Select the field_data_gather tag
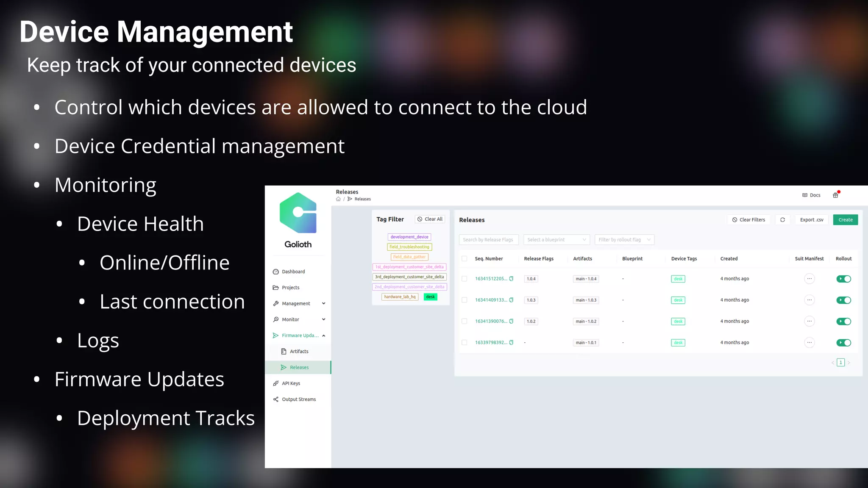Image resolution: width=868 pixels, height=488 pixels. (409, 257)
